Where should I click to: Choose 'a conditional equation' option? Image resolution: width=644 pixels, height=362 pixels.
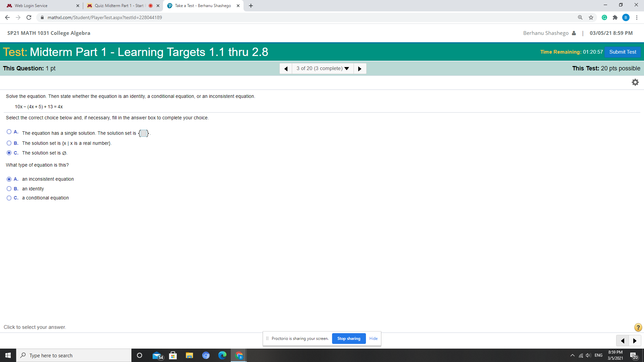(9, 198)
